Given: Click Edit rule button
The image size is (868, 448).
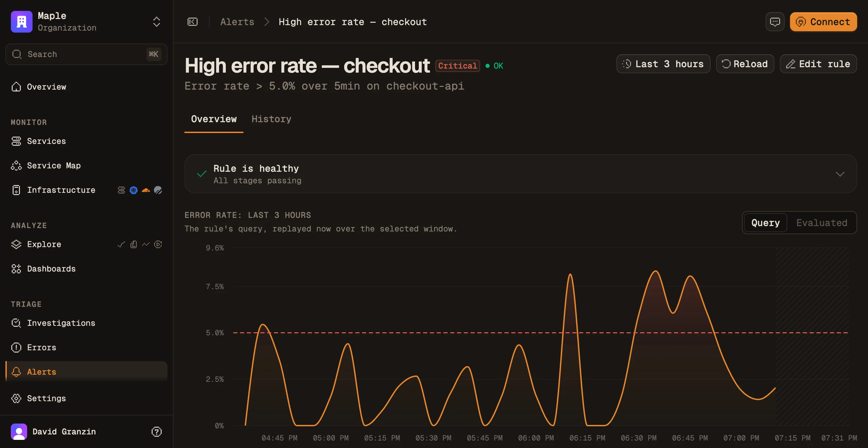Looking at the screenshot, I should point(818,64).
